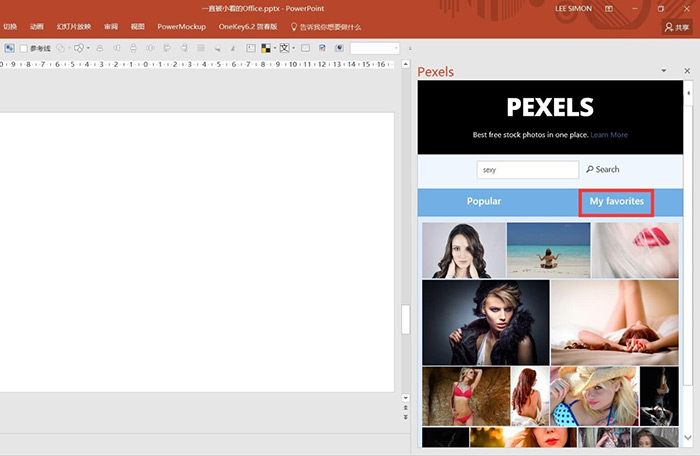Select the straw hat woman thumbnail
Screen dimensions: 700x456
pyautogui.click(x=594, y=396)
